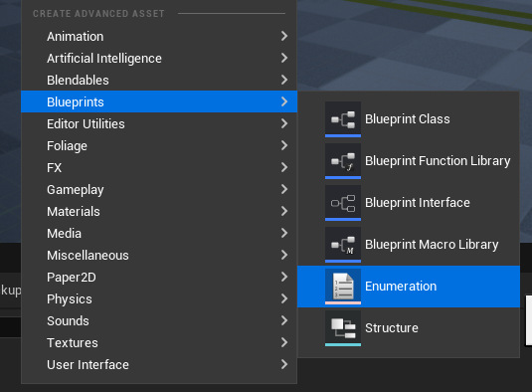Click the Structure icon

point(343,328)
